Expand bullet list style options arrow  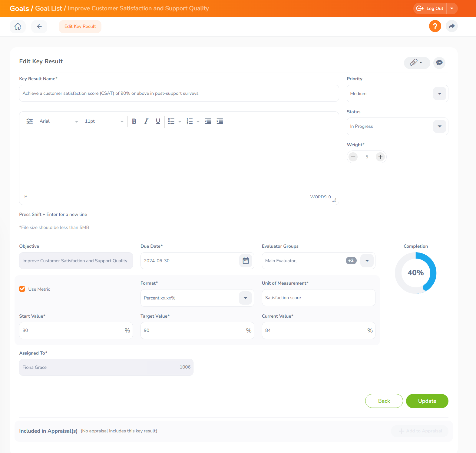180,122
